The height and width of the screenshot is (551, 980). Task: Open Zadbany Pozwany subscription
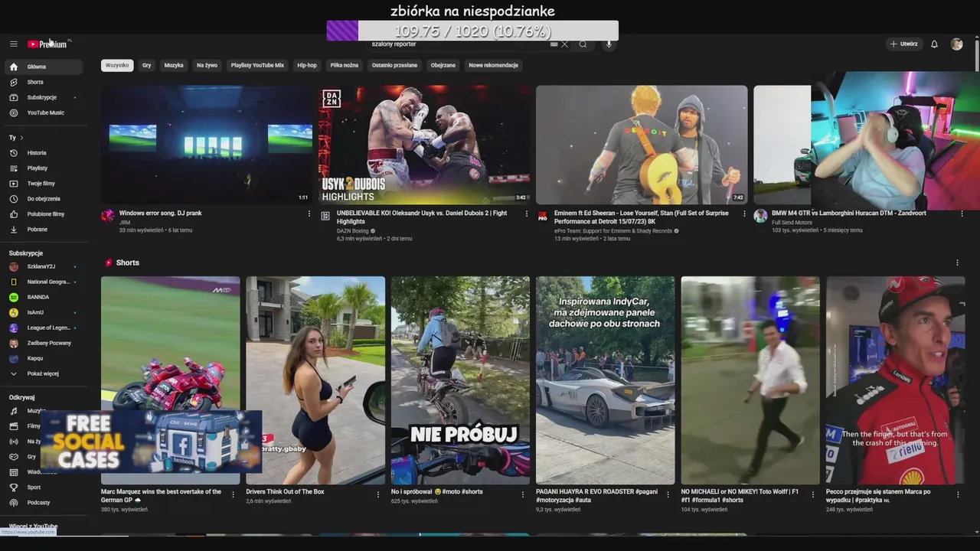44,343
